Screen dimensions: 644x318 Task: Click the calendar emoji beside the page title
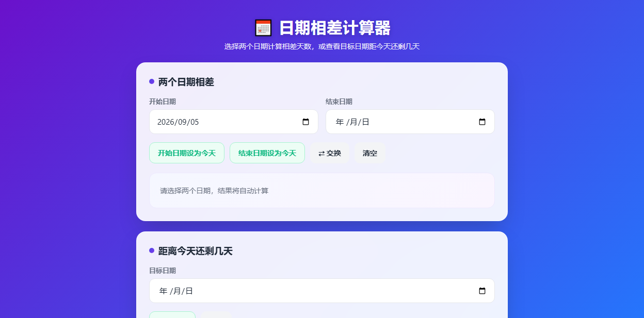click(x=263, y=28)
